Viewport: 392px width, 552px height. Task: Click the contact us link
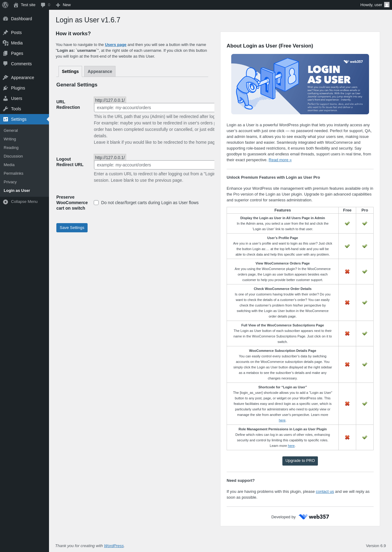tap(325, 492)
